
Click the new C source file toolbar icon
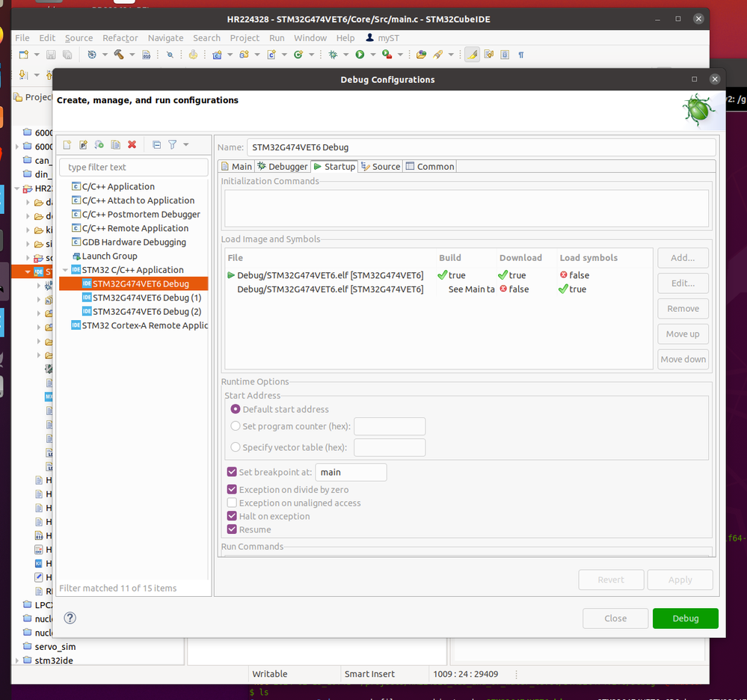coord(271,55)
